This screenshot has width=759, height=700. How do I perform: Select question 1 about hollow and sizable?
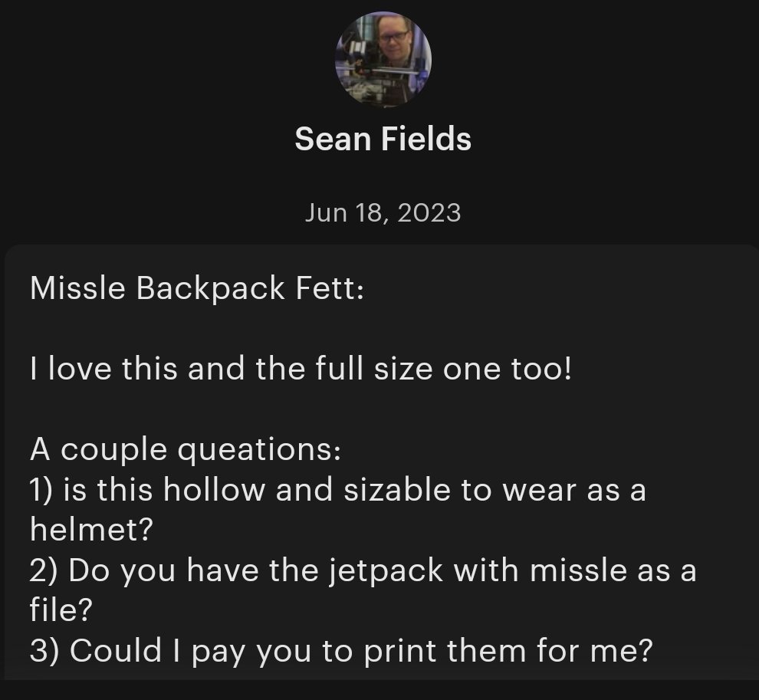(338, 510)
